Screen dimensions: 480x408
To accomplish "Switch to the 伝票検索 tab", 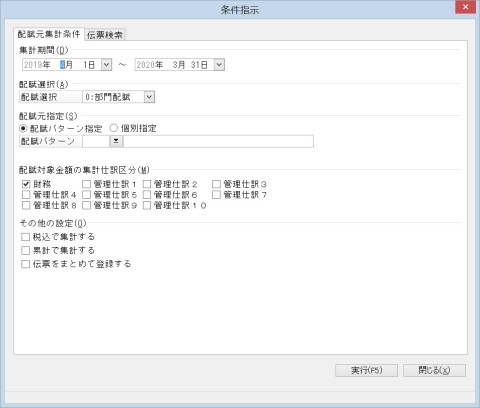I will (x=105, y=35).
